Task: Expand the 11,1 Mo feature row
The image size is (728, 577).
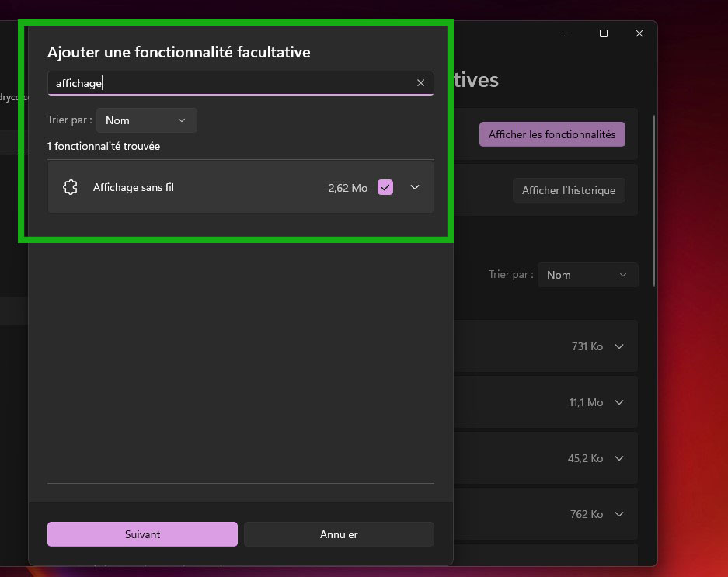Action: (x=619, y=402)
